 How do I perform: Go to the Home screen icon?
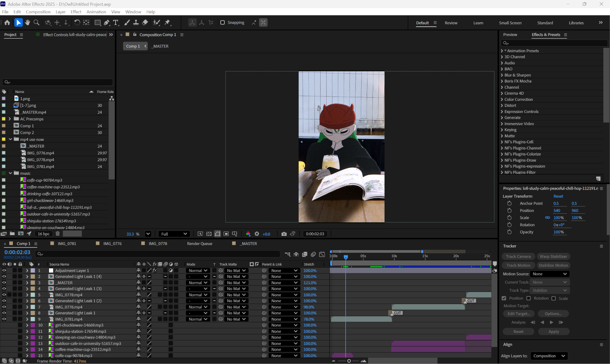[x=7, y=23]
